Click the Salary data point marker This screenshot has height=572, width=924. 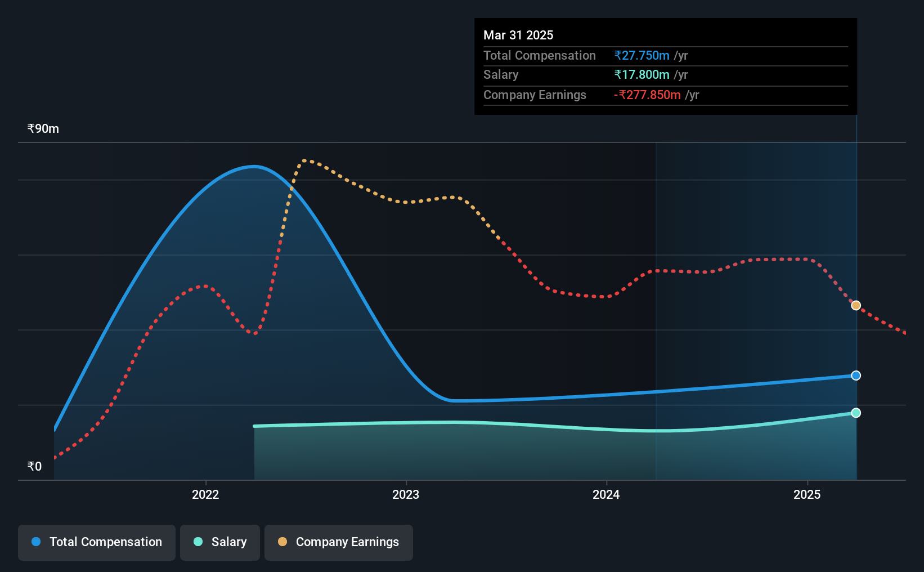[x=855, y=413]
